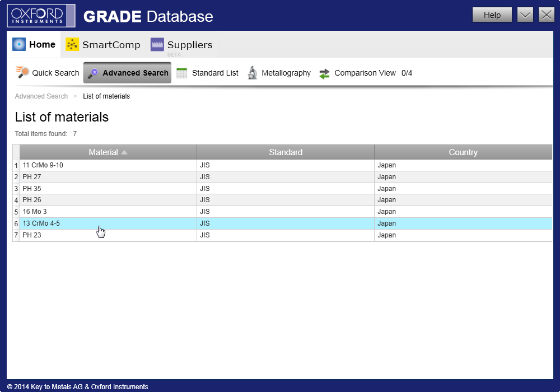
Task: Click the Total items found count
Action: [74, 133]
